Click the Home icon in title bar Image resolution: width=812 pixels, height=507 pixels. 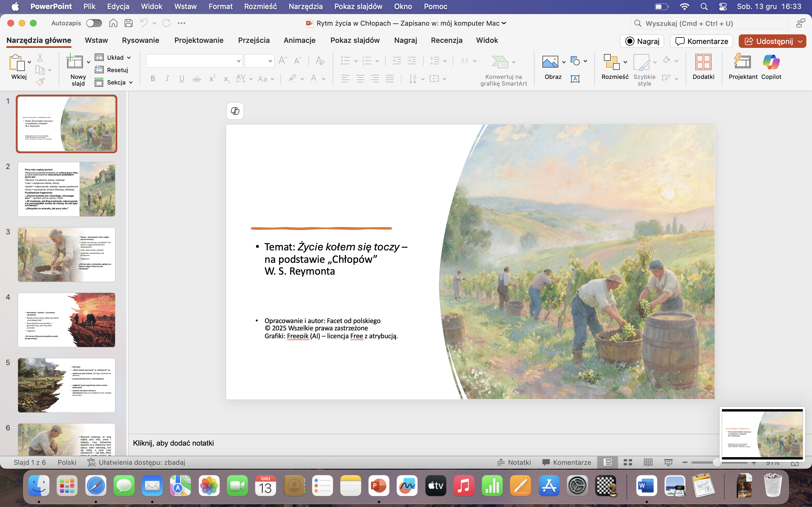113,23
